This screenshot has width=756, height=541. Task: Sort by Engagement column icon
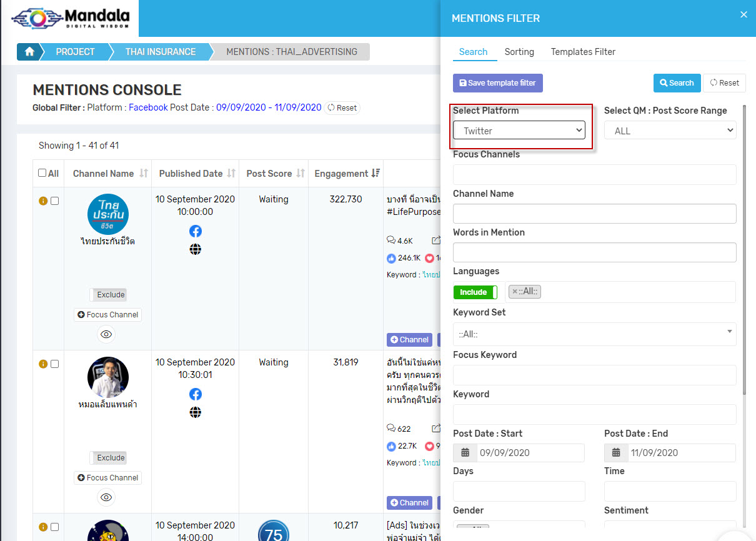pos(376,174)
